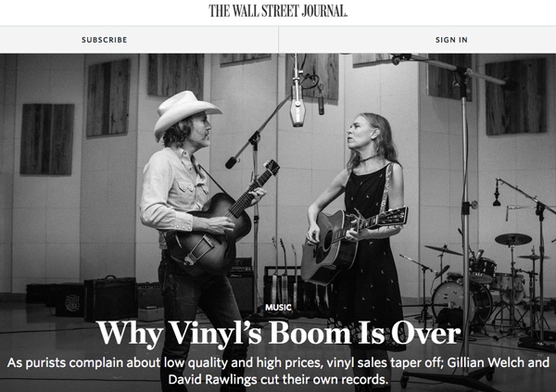556x392 pixels.
Task: Click the cymbal above the drum kit
Action: pyautogui.click(x=513, y=239)
